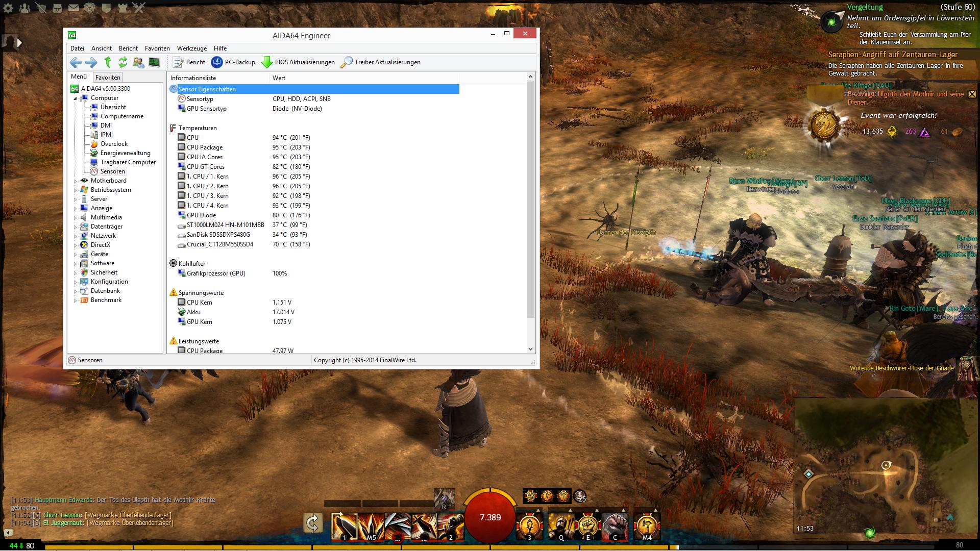Open the guild shield icon

pyautogui.click(x=106, y=8)
